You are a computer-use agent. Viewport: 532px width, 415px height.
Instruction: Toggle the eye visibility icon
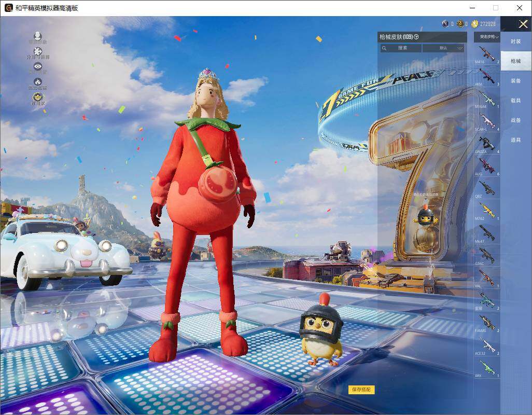pos(38,66)
